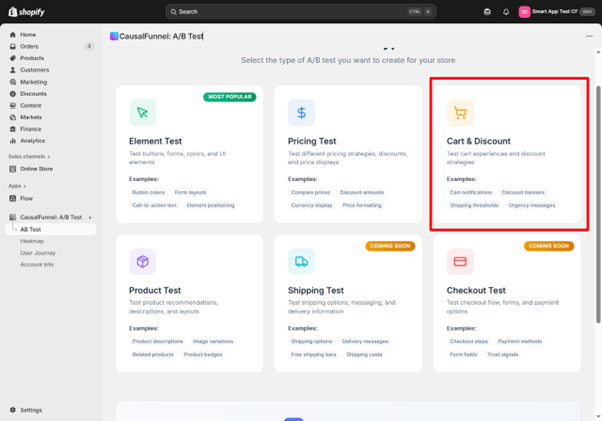The image size is (602, 421).
Task: Open Online Store sales channel
Action: [x=36, y=169]
